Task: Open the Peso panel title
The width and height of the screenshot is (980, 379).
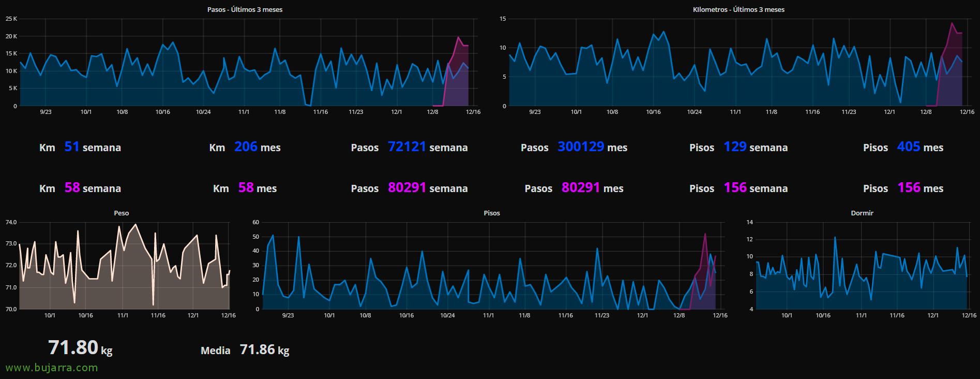Action: (x=121, y=213)
